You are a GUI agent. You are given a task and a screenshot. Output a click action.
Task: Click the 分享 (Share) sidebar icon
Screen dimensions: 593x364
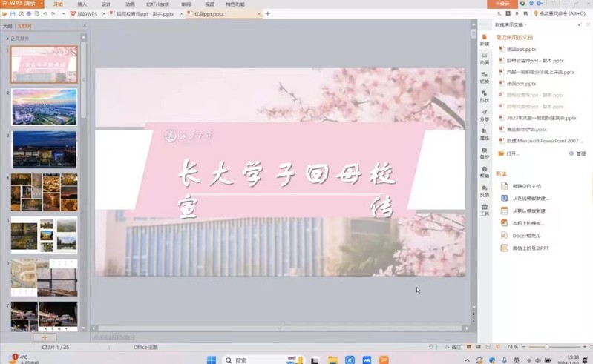(484, 115)
